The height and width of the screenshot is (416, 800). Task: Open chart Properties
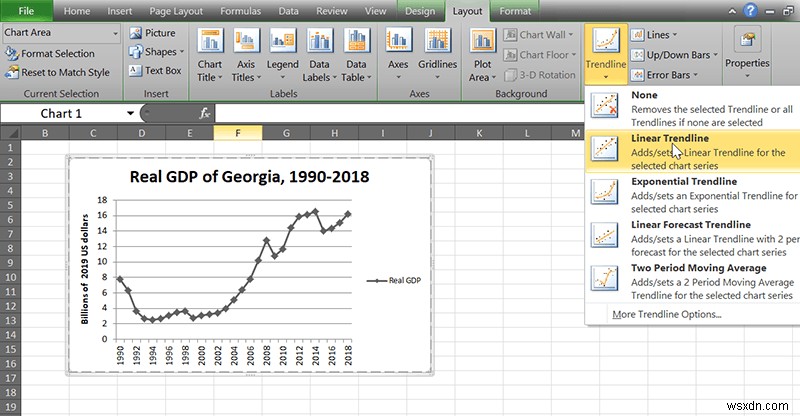click(747, 54)
